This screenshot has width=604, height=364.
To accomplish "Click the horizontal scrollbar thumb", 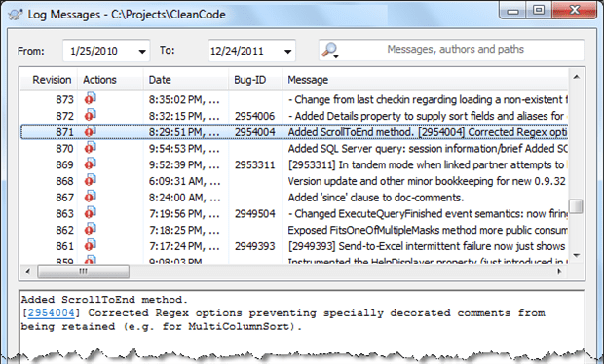I will pos(83,272).
